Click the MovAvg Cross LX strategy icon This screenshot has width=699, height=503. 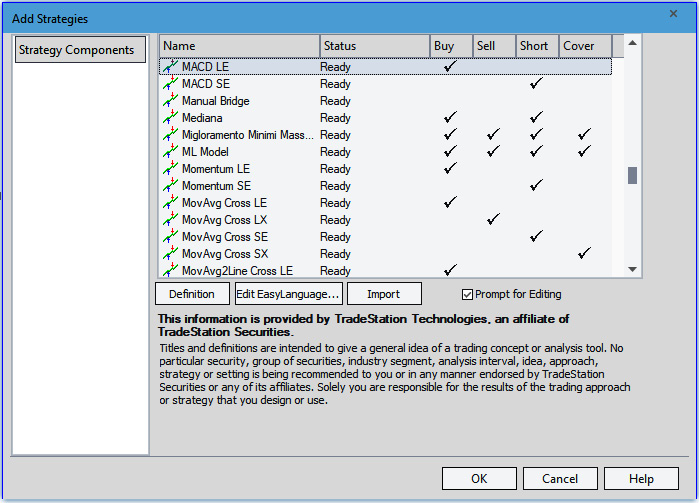coord(170,219)
